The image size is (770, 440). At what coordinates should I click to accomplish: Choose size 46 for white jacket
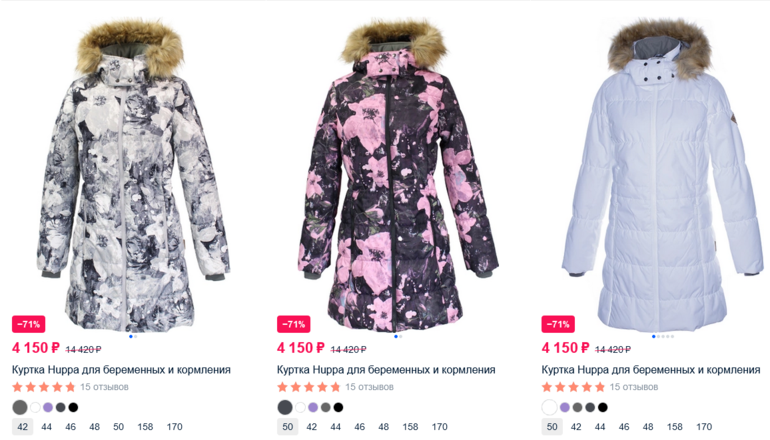624,427
